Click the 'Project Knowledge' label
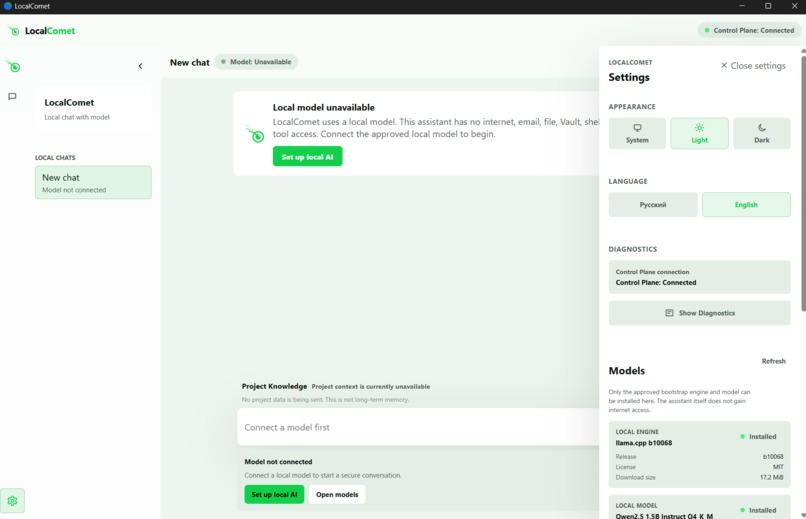806x519 pixels. (274, 386)
